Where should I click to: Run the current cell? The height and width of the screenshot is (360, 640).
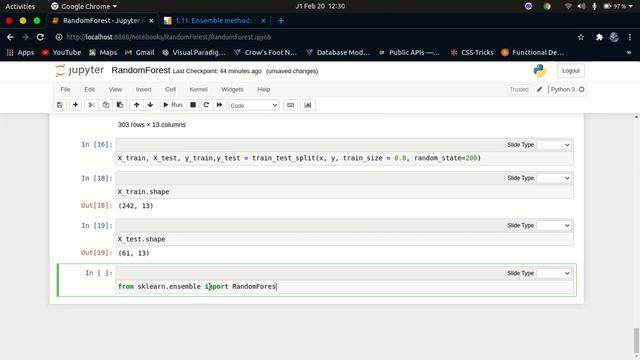tap(173, 105)
